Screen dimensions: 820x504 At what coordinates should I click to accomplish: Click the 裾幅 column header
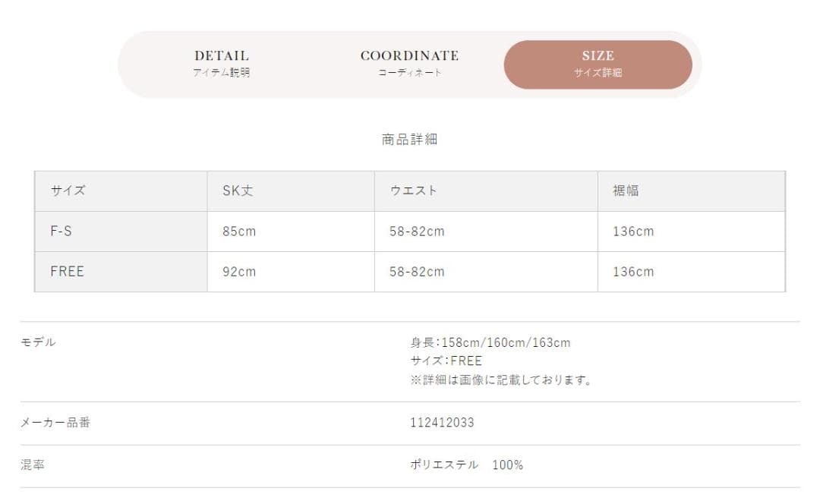coord(692,191)
